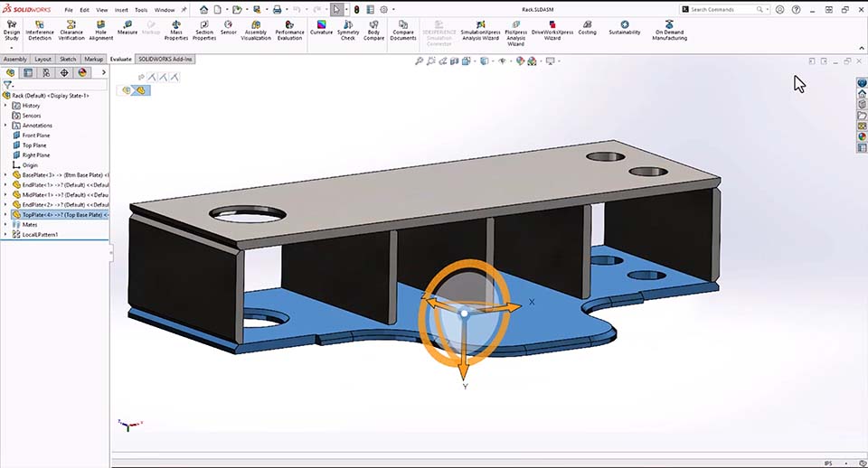The image size is (868, 468).
Task: Open the Select tool dropdown arrow
Action: pyautogui.click(x=346, y=9)
